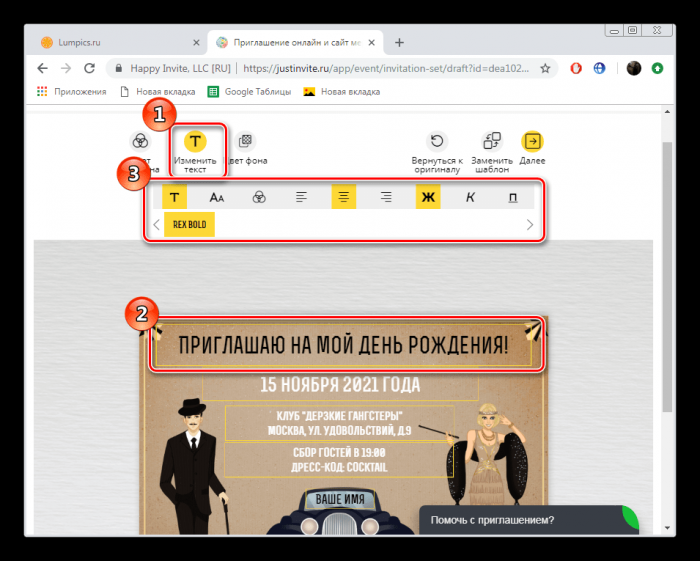This screenshot has height=561, width=700.
Task: Open the font size 'Aa' tool
Action: [x=217, y=197]
